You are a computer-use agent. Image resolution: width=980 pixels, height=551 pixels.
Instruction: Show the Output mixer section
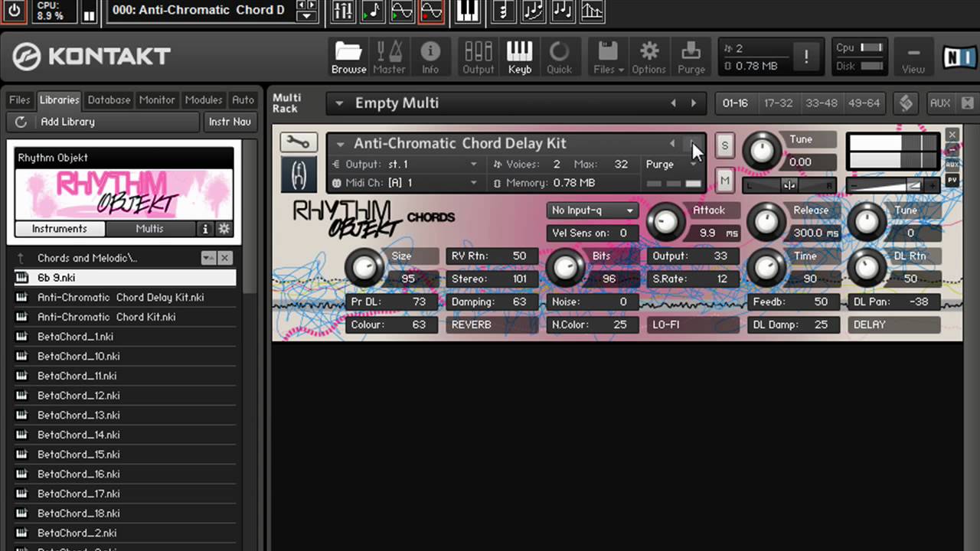click(478, 57)
